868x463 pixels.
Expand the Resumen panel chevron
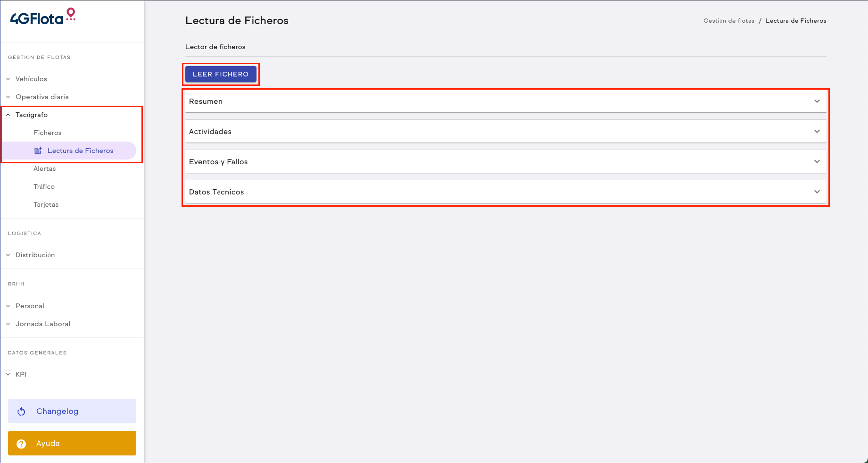coord(817,101)
